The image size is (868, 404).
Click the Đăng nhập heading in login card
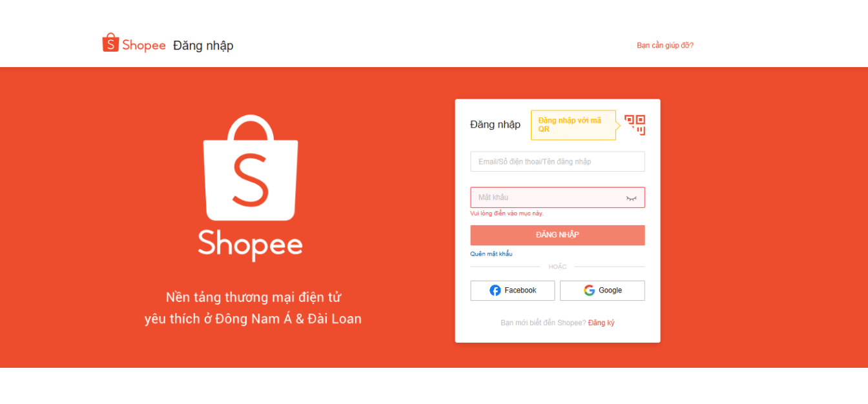click(x=495, y=125)
